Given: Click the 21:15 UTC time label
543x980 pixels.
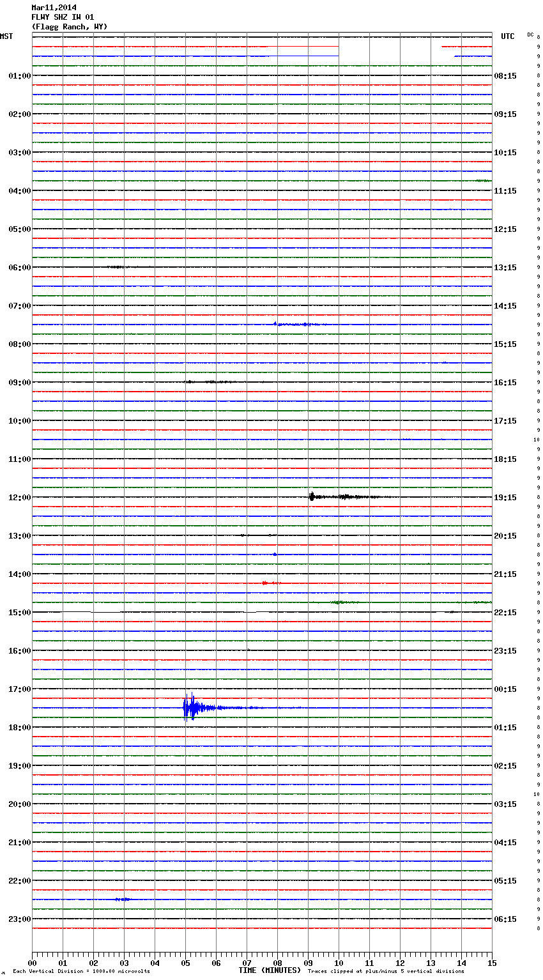Looking at the screenshot, I should [505, 574].
